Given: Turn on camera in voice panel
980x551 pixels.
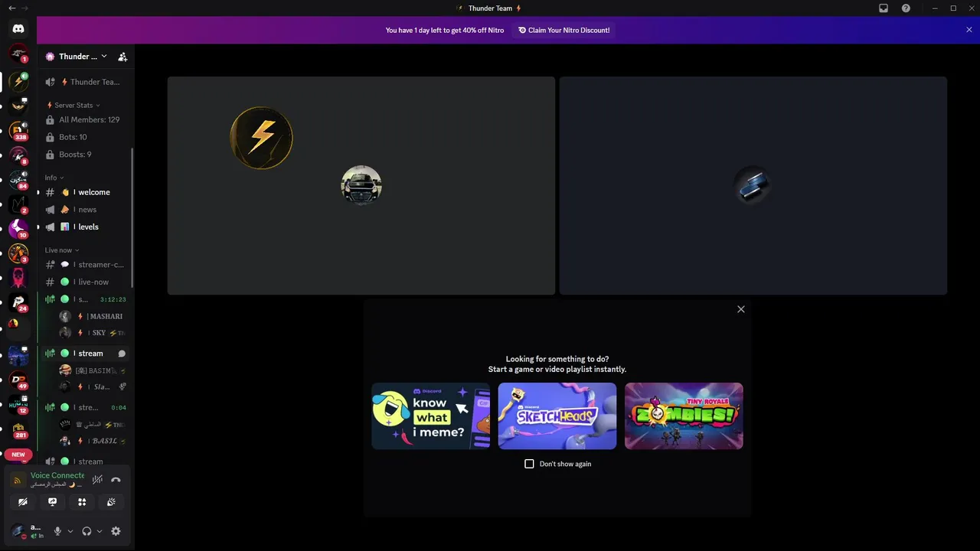Looking at the screenshot, I should (23, 502).
